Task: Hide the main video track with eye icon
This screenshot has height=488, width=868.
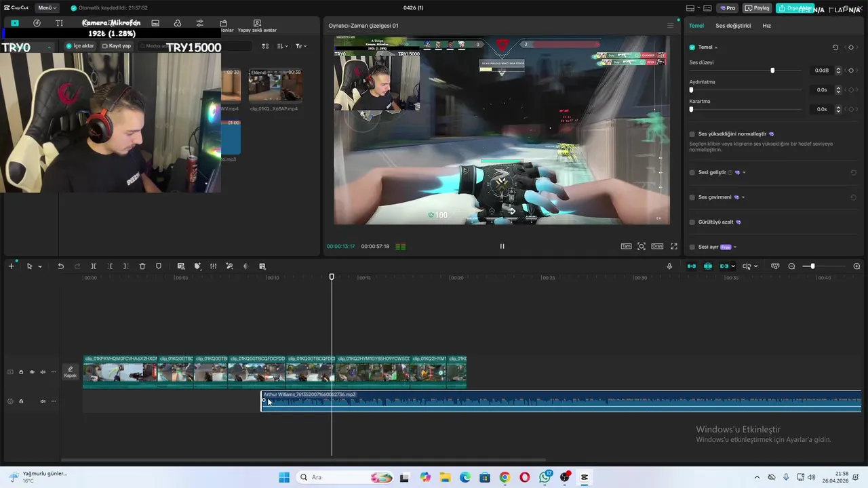Action: [32, 372]
